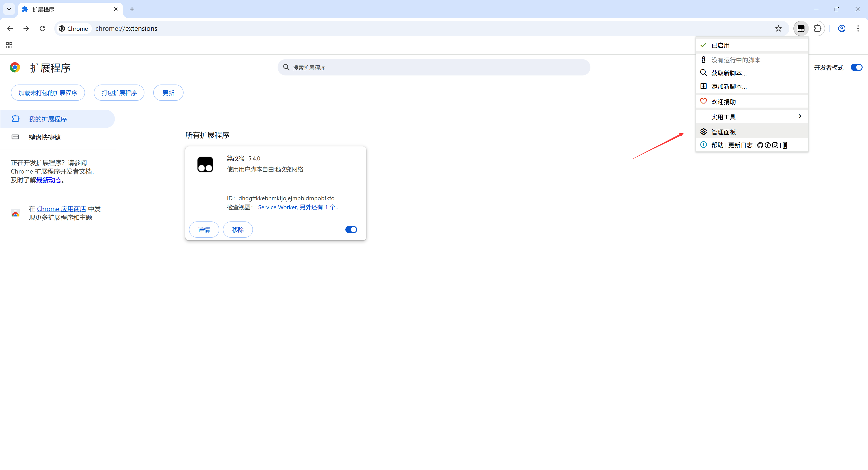The height and width of the screenshot is (470, 868).
Task: Open the Chrome extensions puzzle menu
Action: [817, 29]
